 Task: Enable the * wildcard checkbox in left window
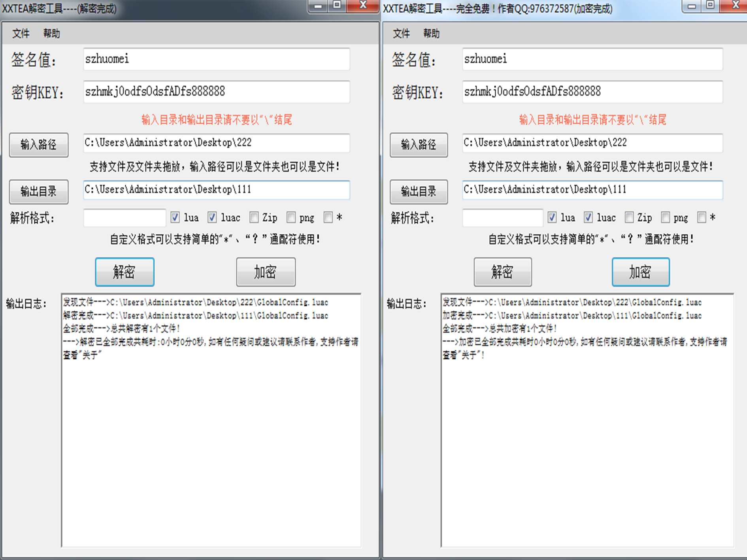tap(328, 217)
